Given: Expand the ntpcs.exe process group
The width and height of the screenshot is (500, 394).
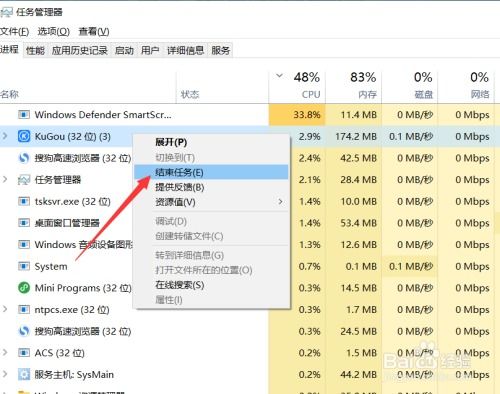Looking at the screenshot, I should (x=5, y=309).
